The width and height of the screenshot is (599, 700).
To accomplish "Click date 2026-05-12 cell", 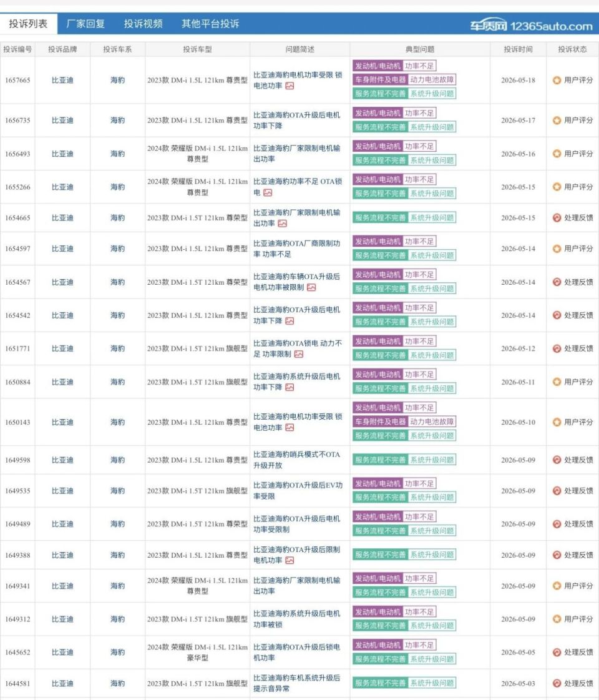I will coord(518,348).
